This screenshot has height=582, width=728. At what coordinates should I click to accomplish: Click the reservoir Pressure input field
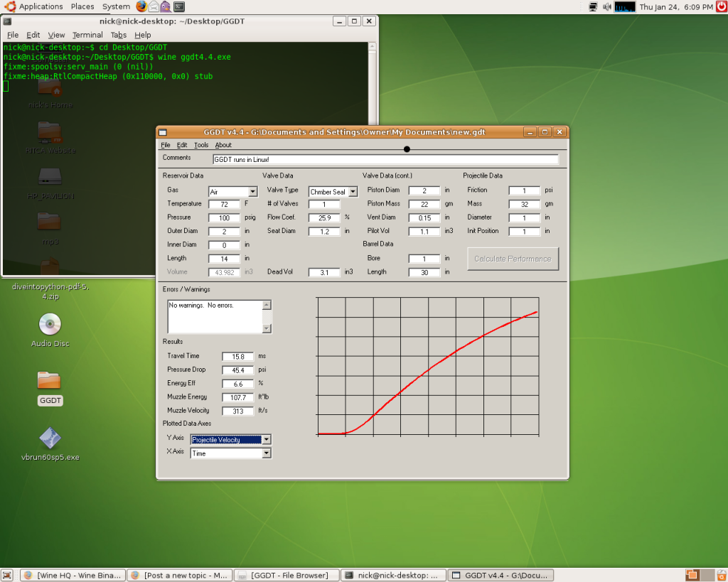coord(224,217)
